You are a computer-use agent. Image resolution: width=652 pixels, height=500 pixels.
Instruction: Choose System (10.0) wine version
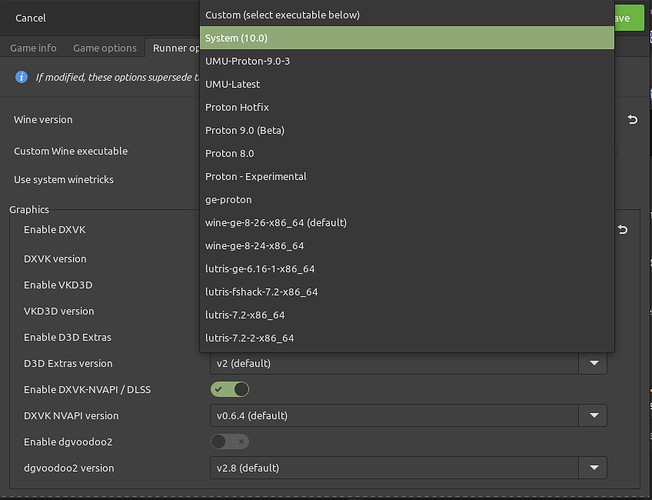point(407,38)
